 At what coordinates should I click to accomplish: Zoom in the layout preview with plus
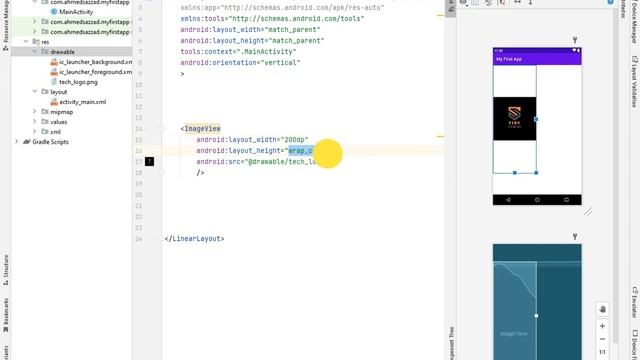click(602, 326)
